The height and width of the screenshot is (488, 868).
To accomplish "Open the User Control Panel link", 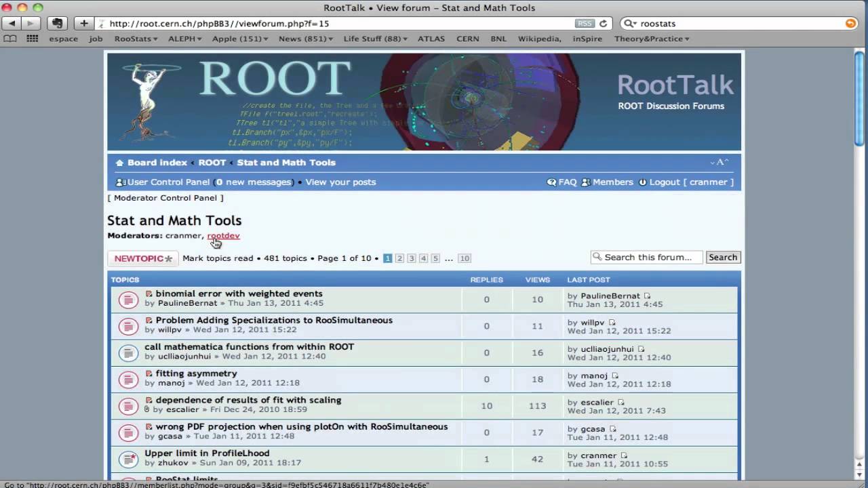I will [168, 182].
